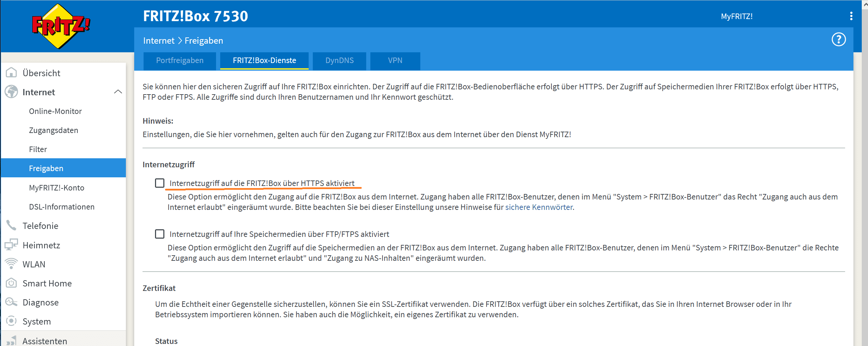Screen dimensions: 868x346
Task: Click the Heimnetz computers icon
Action: coord(11,245)
